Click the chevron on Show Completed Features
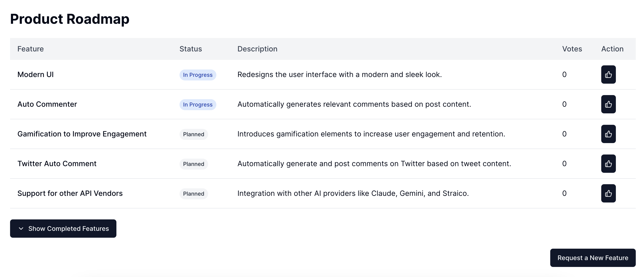This screenshot has height=277, width=644. (21, 228)
